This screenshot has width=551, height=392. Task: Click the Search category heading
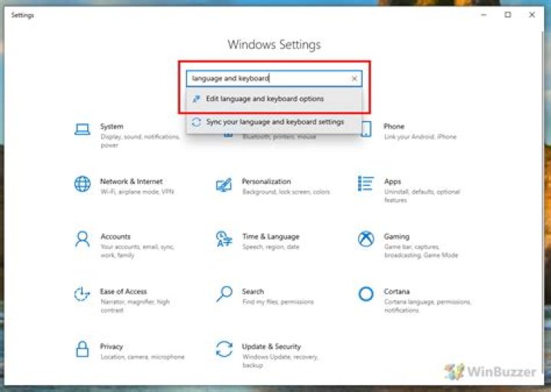click(x=253, y=292)
